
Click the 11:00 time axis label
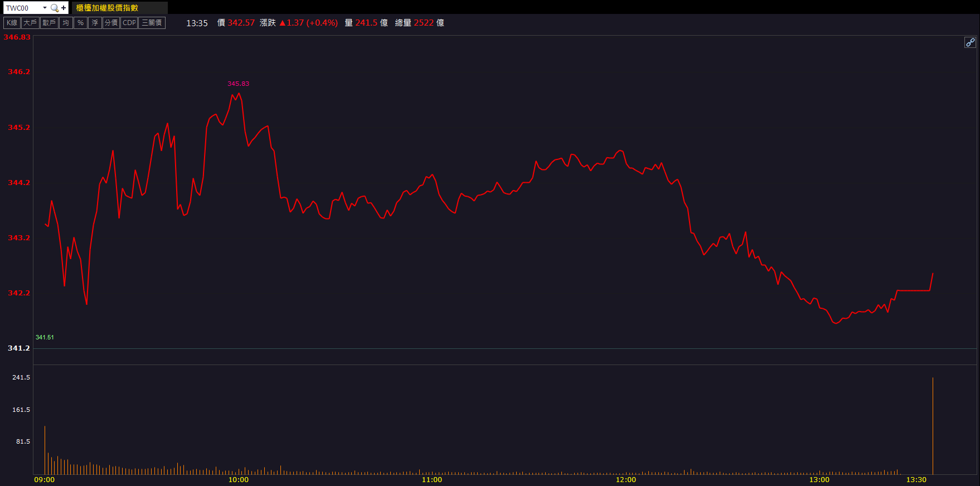tap(432, 480)
